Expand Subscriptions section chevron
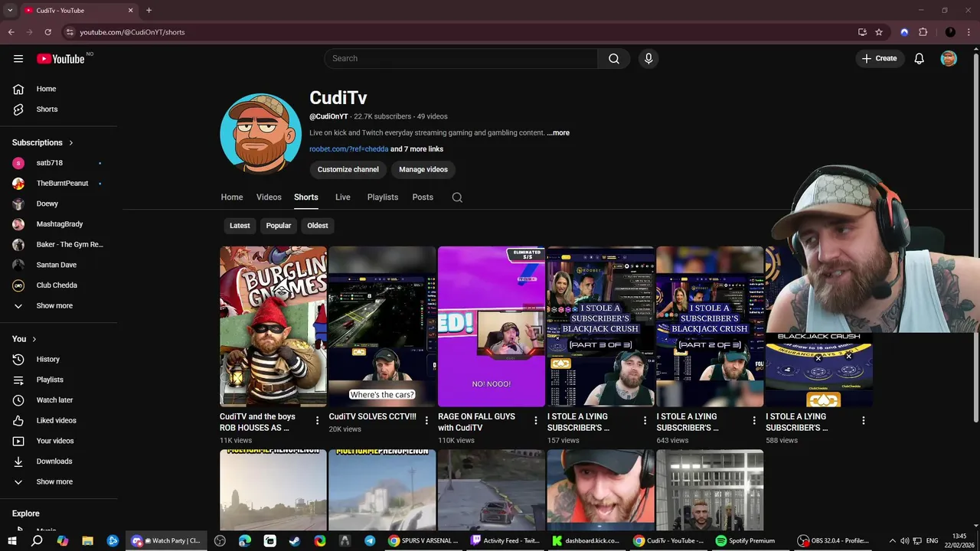The width and height of the screenshot is (980, 551). [71, 143]
